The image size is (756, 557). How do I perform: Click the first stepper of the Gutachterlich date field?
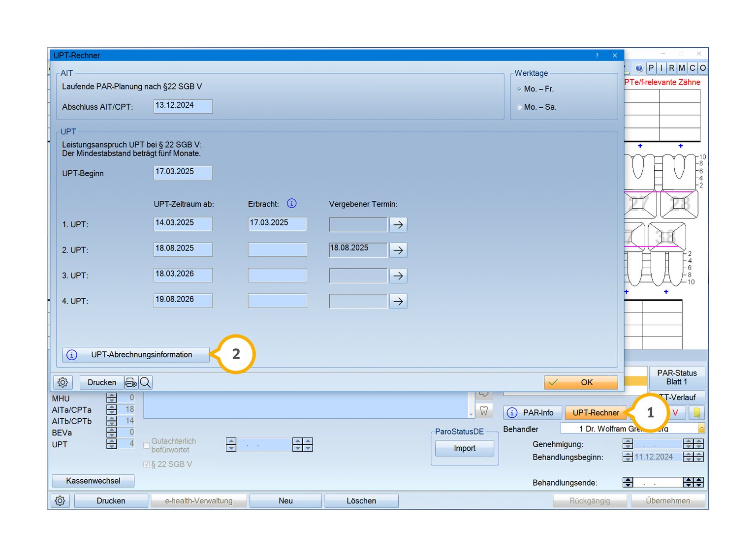click(231, 444)
